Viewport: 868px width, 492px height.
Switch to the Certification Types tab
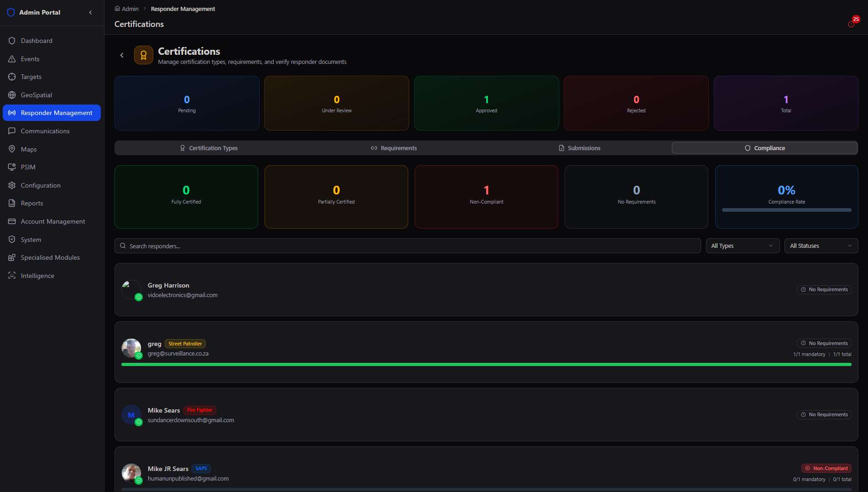pos(208,148)
